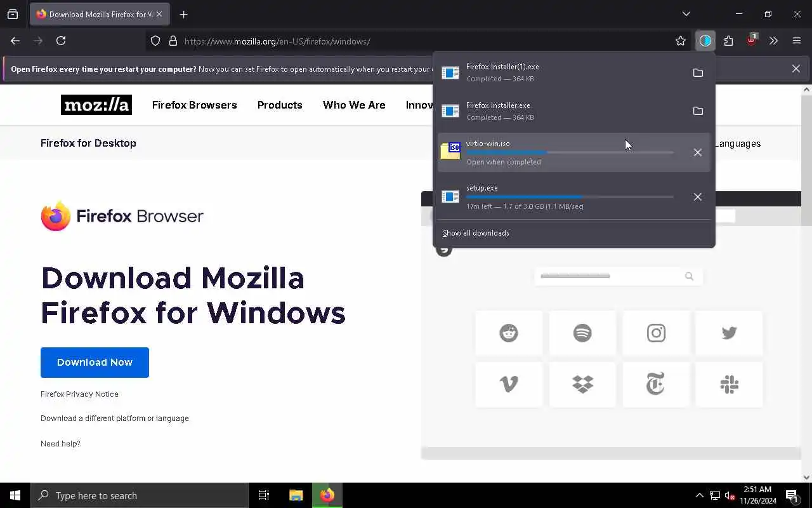Click setup.exe download progress bar
This screenshot has height=508, width=812.
pyautogui.click(x=570, y=197)
